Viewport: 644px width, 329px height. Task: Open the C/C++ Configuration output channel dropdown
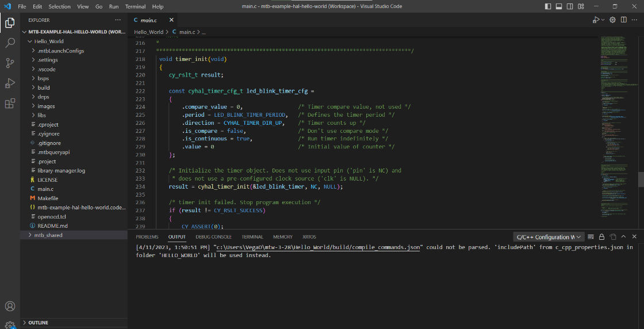click(549, 237)
